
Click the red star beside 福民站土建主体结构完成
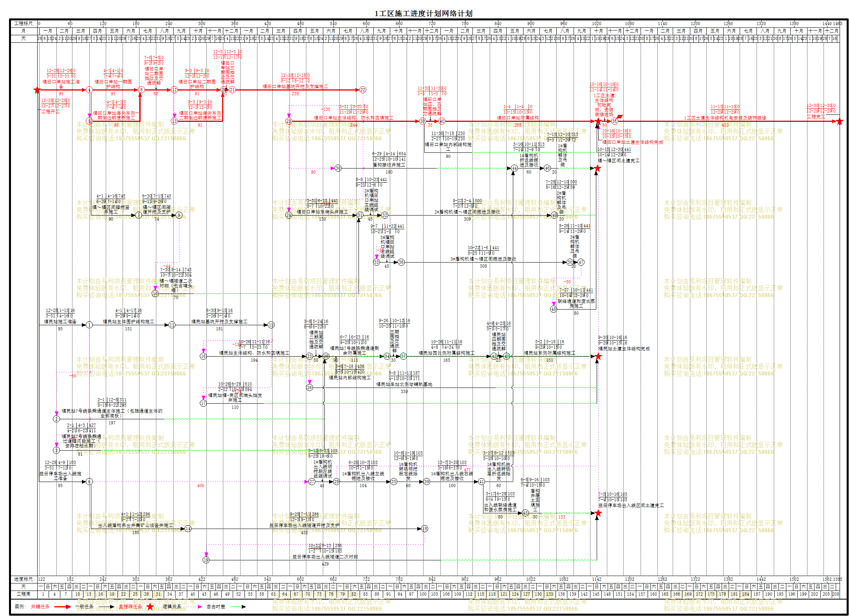[598, 357]
